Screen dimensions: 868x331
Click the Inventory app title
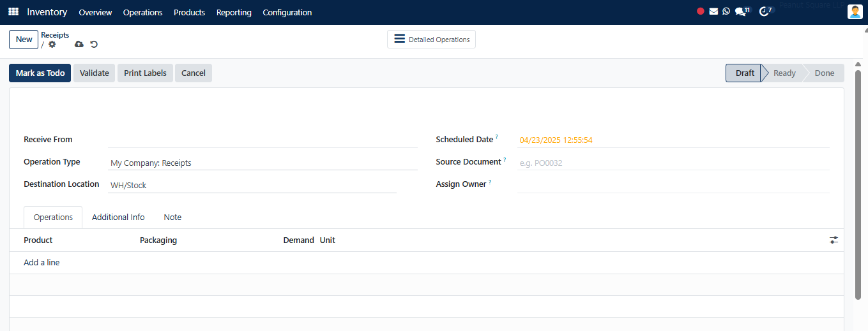47,12
